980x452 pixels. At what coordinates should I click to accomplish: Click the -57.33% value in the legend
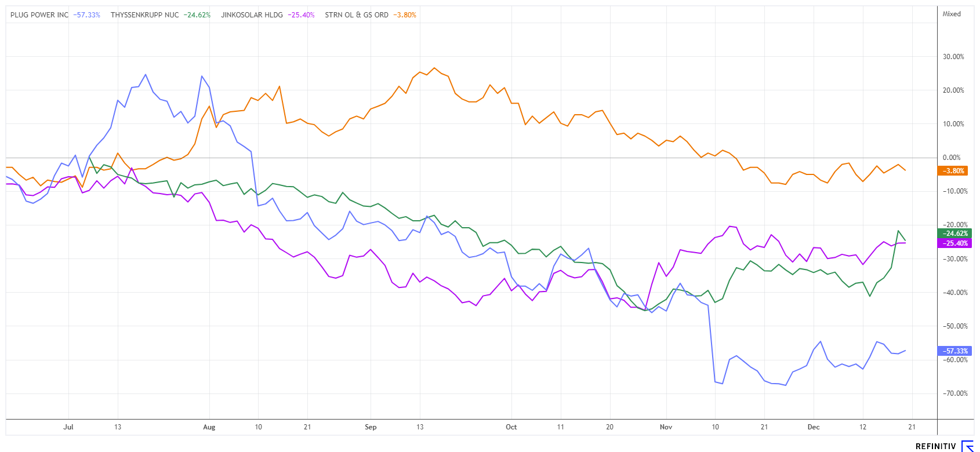click(x=86, y=15)
